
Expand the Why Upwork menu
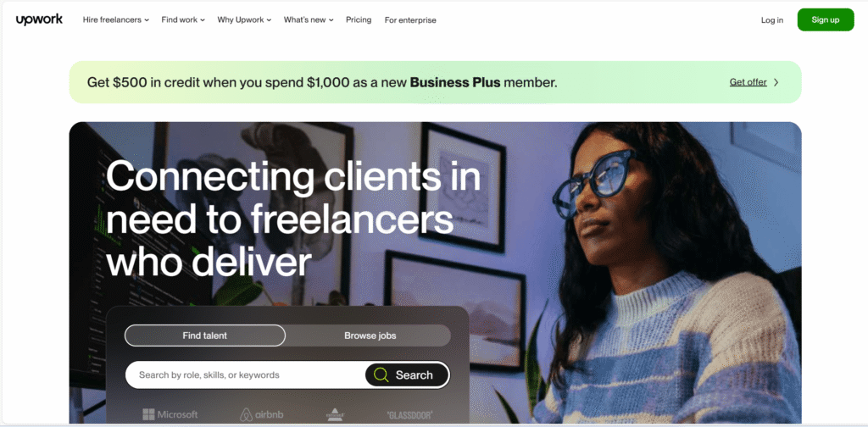pos(244,20)
